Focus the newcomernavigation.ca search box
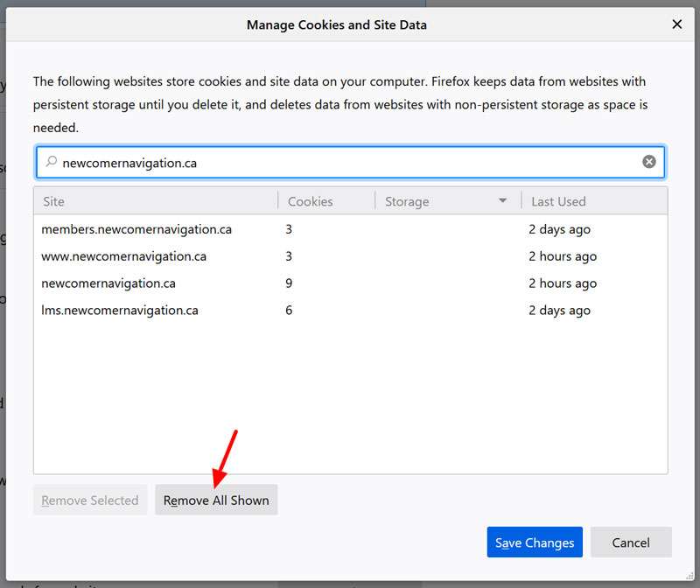 click(351, 162)
